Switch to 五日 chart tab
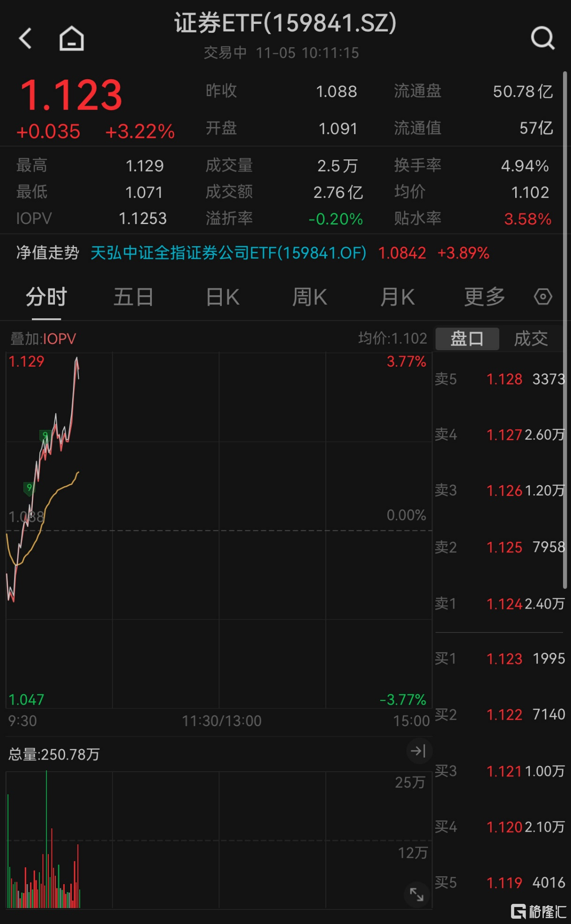This screenshot has width=571, height=924. pyautogui.click(x=134, y=297)
